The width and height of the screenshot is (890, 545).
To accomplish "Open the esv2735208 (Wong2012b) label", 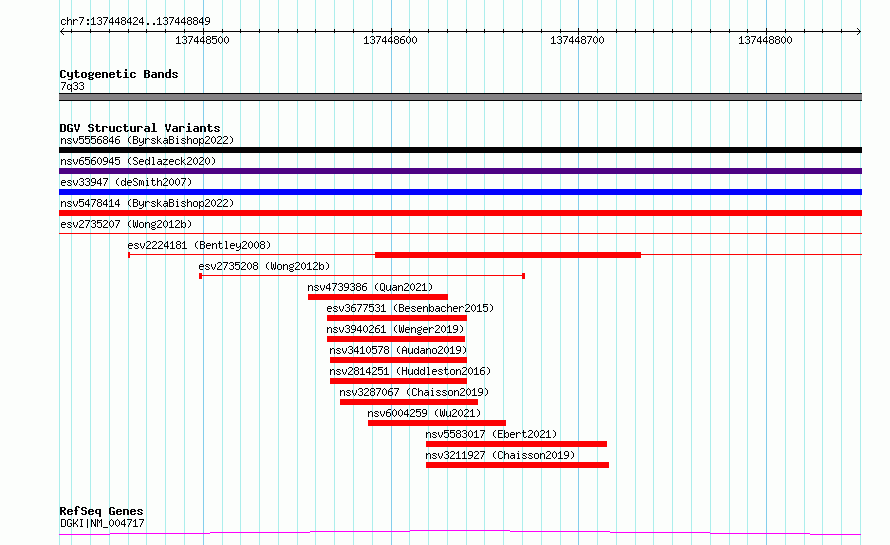I will 264,266.
